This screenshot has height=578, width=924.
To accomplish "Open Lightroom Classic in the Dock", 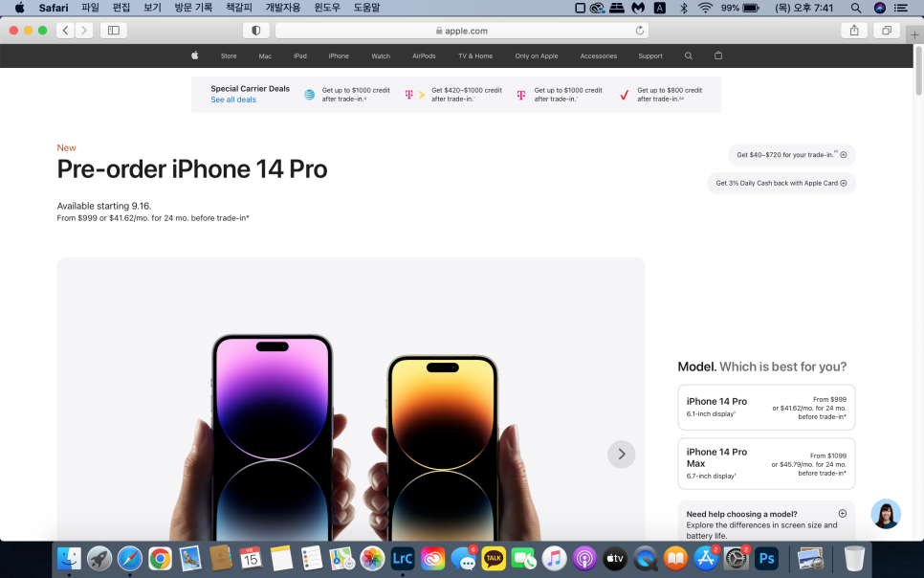I will pyautogui.click(x=403, y=558).
